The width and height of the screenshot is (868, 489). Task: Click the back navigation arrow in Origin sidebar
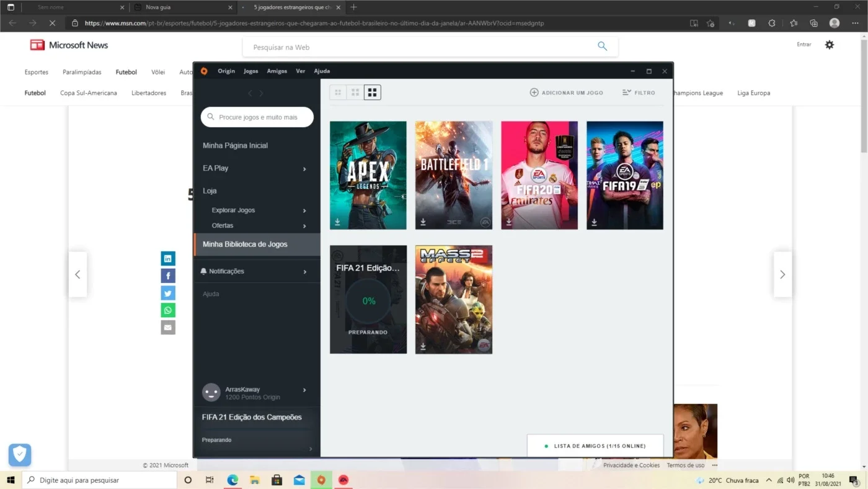pyautogui.click(x=250, y=94)
